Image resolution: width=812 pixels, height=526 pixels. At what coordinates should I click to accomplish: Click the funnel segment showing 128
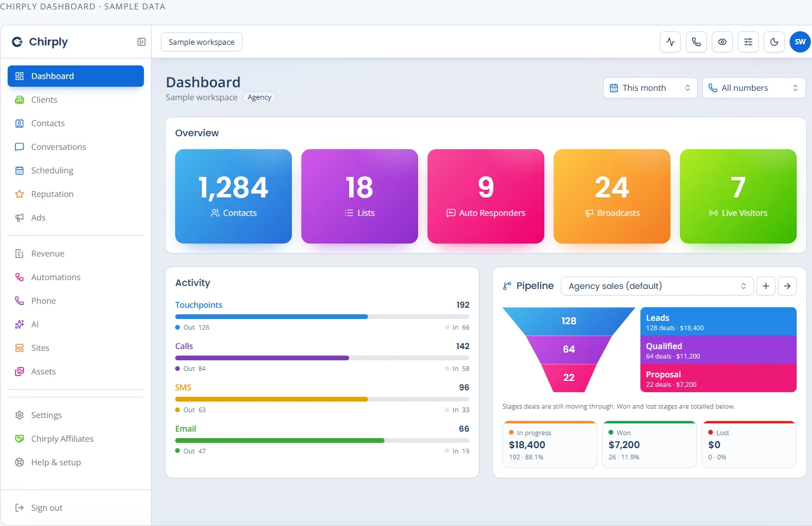[x=568, y=321]
